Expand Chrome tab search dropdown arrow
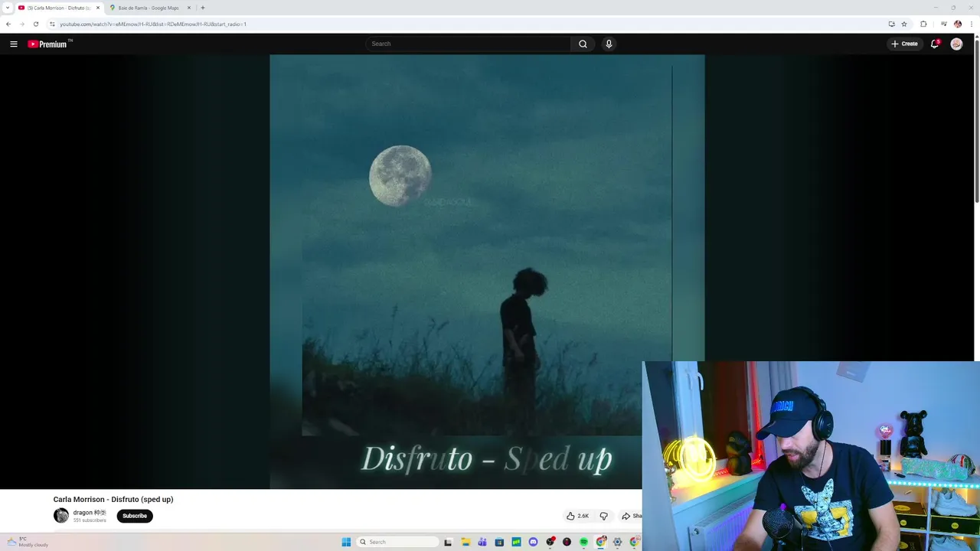 (7, 8)
